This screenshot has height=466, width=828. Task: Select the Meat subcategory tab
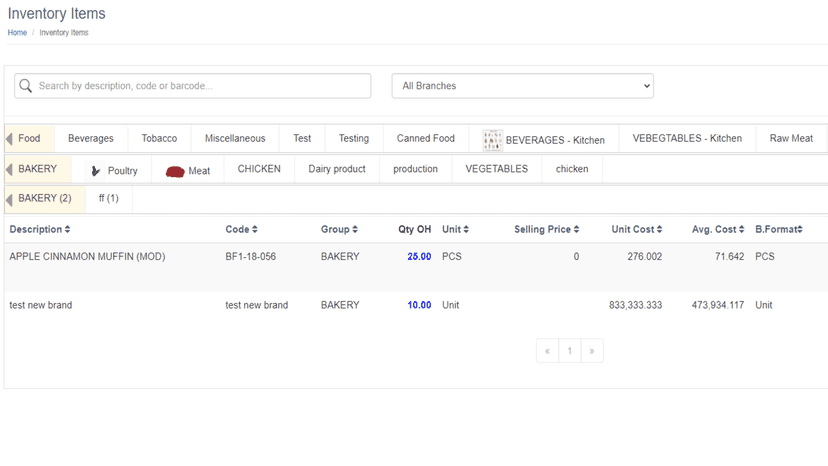point(188,171)
